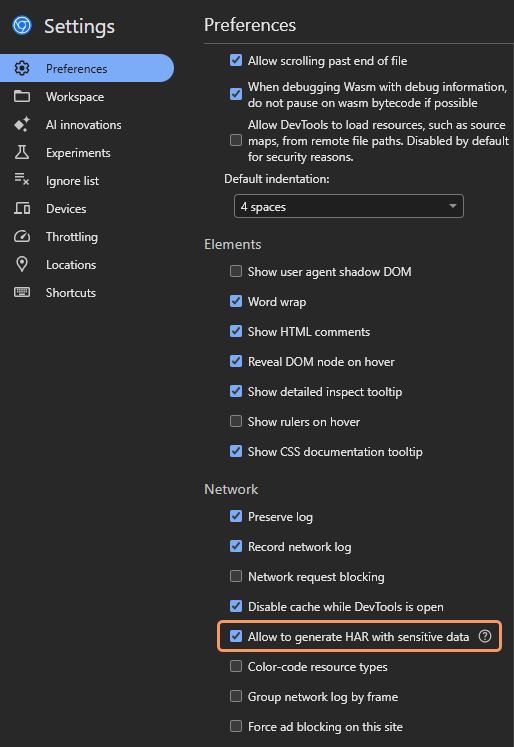Image resolution: width=514 pixels, height=747 pixels.
Task: Click the dropdown arrow for 4 spaces
Action: click(453, 206)
